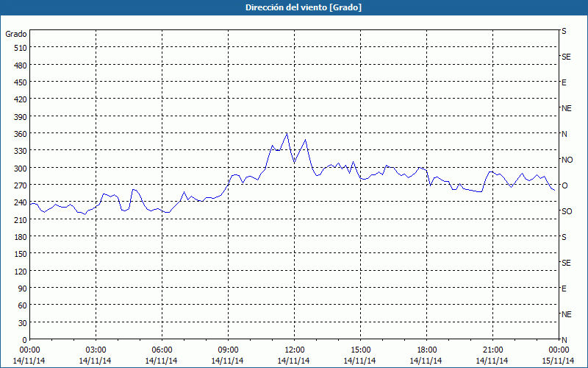Select the 18:00 label on the time axis
Viewport: 588px width, 368px height.
tap(427, 350)
